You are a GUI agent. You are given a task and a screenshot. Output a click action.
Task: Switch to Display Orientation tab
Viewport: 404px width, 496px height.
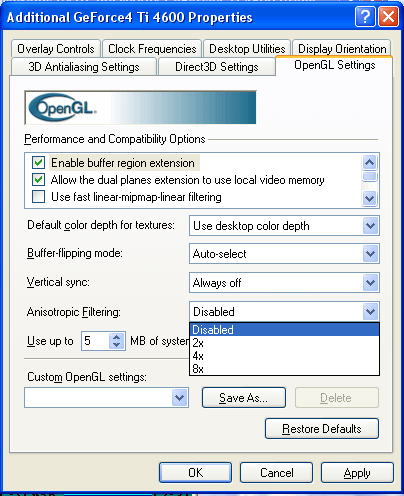click(x=342, y=49)
